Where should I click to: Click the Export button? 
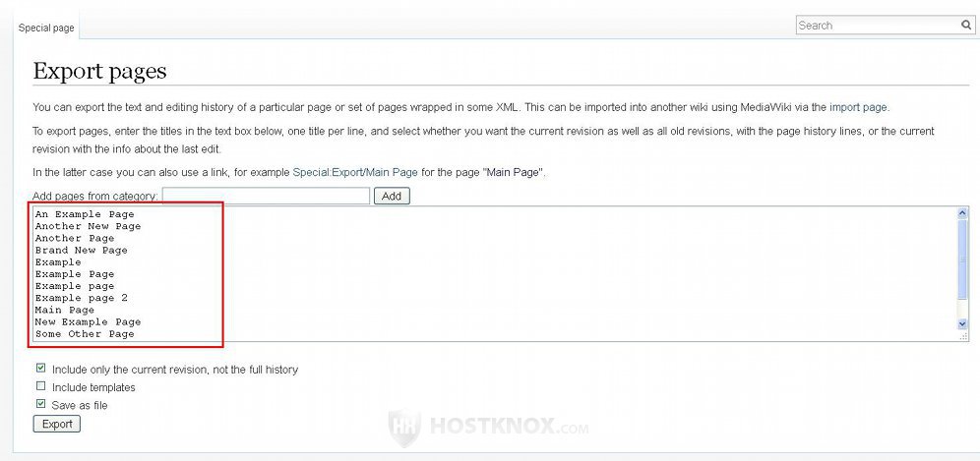(57, 425)
